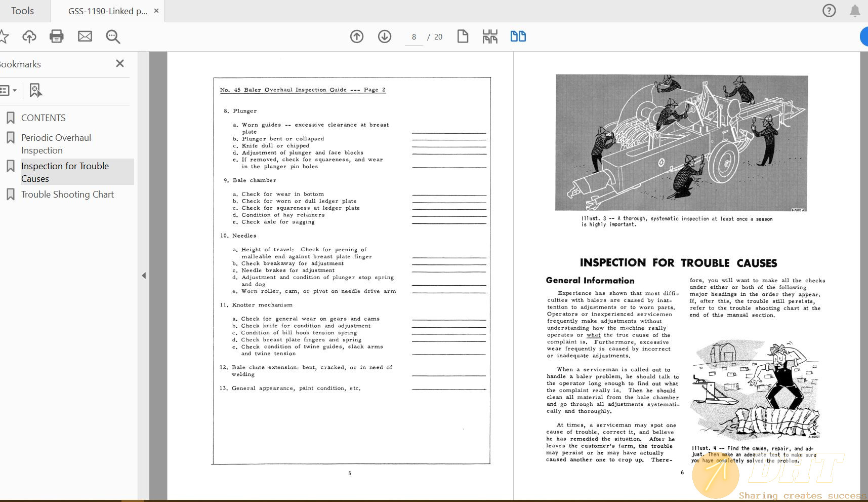Switch to the Tools tab

point(23,11)
